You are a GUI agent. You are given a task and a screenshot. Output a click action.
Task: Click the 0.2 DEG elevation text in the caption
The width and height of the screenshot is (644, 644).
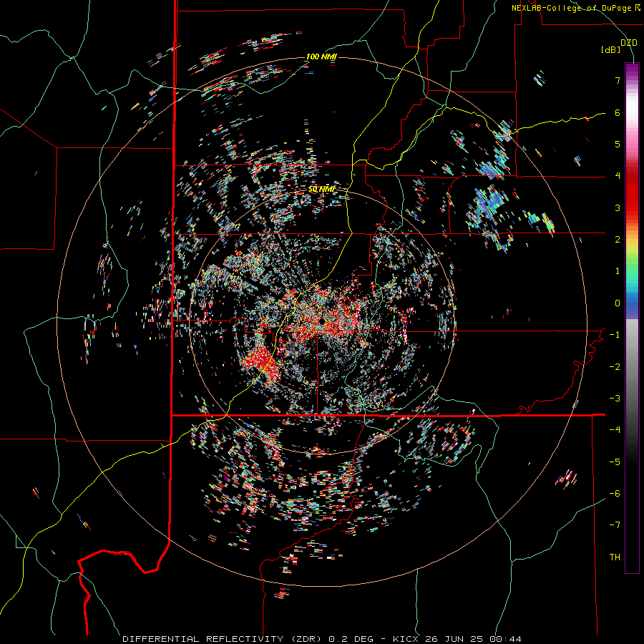tap(351, 639)
